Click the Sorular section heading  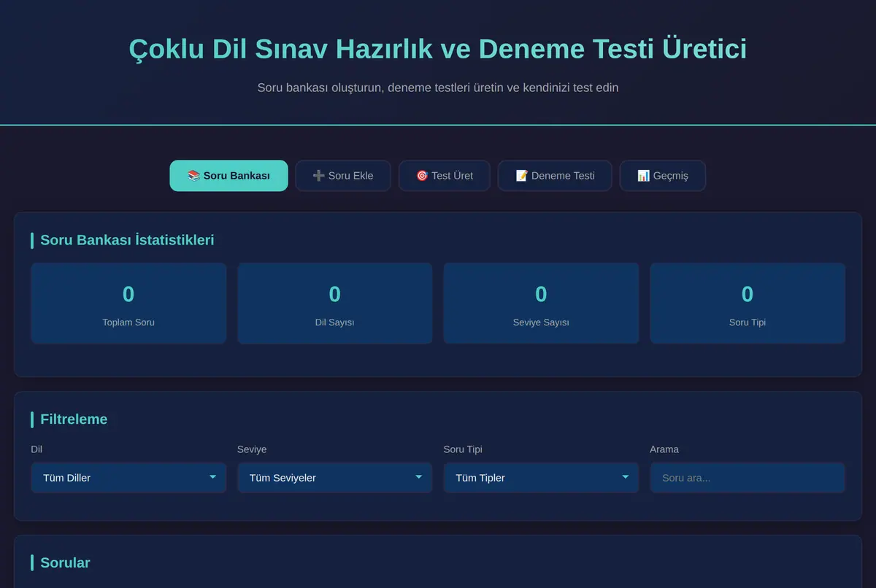point(65,562)
